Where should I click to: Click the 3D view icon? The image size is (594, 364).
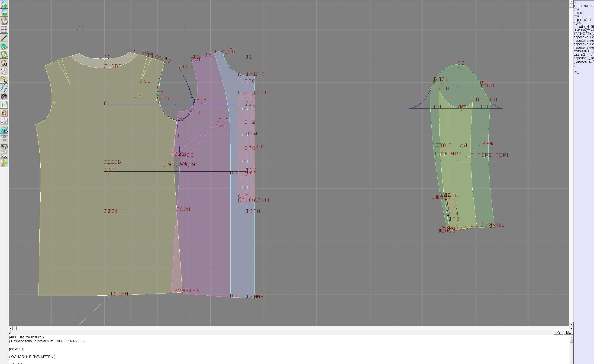tap(4, 130)
